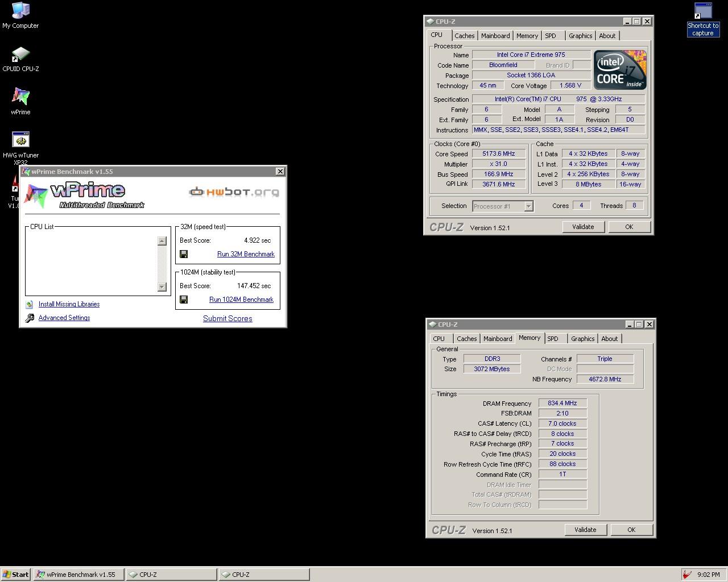Click the lower CPU-Z window's title bar icon

tap(432, 325)
